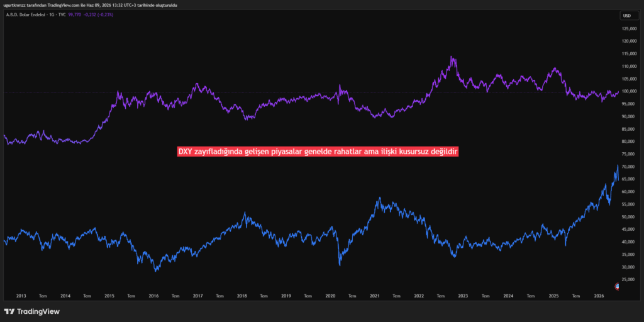Click the 2017 label on time axis
Viewport: 644px width, 322px height.
click(197, 296)
